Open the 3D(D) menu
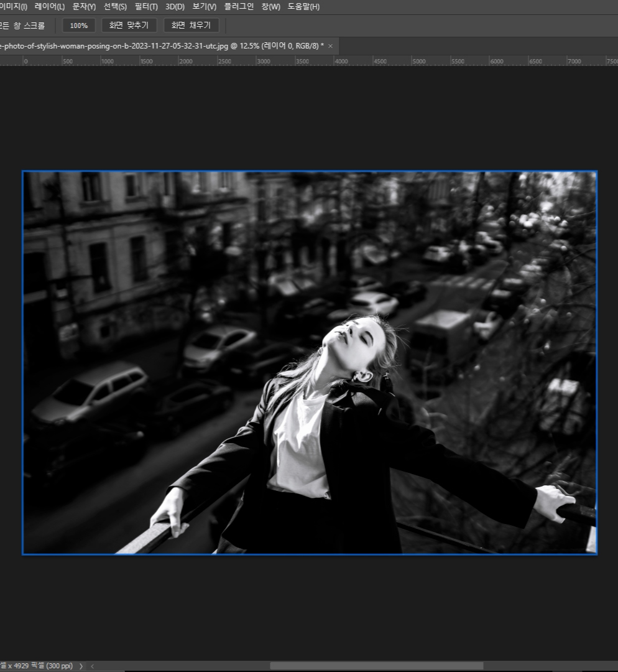Screen dimensions: 618x672 coord(175,6)
